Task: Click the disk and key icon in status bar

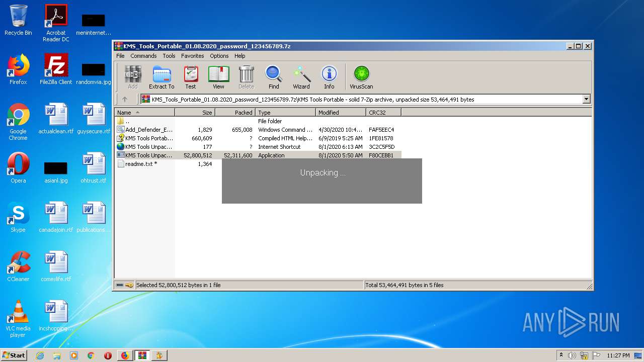Action: tap(124, 285)
